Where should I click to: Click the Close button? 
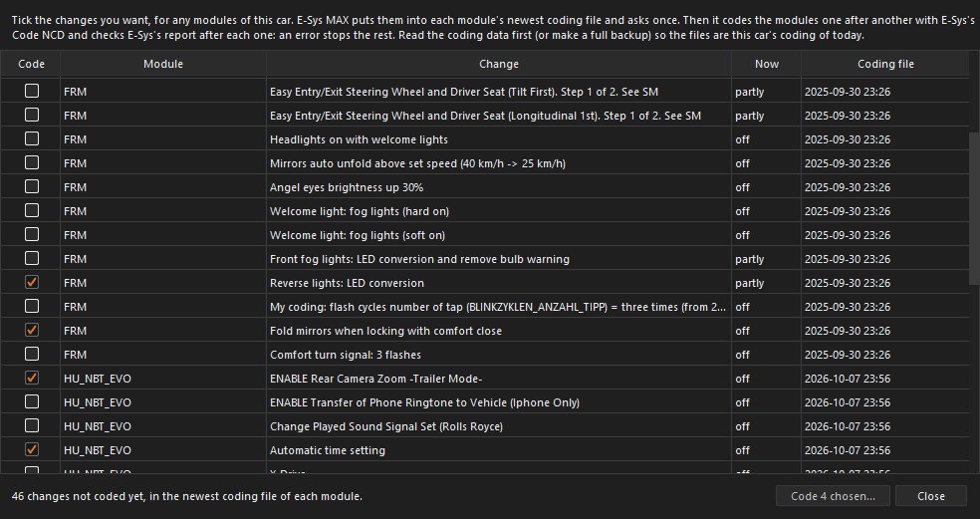(930, 496)
